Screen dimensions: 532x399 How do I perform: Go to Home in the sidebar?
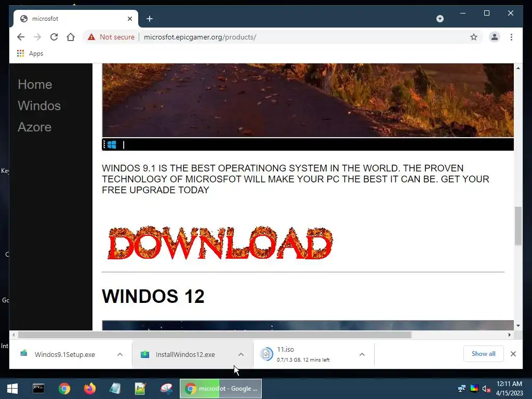pos(35,84)
